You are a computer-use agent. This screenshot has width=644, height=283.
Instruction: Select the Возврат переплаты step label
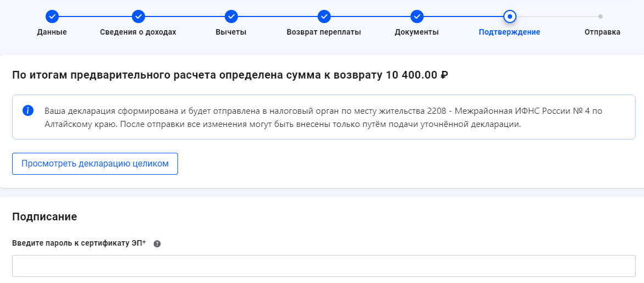tap(324, 32)
